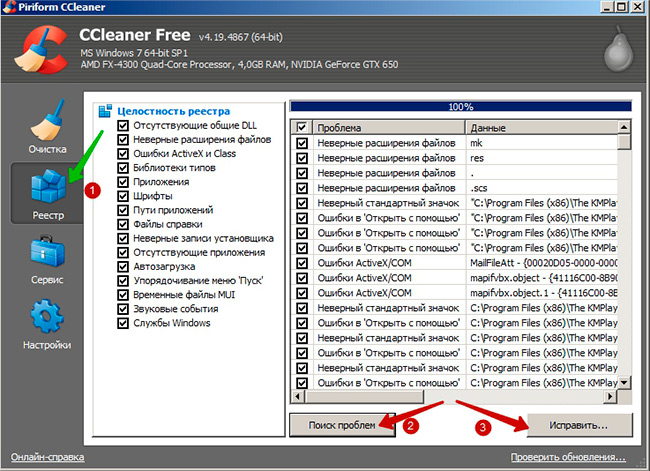Sort results by Данные column header
This screenshot has height=471, width=650.
point(540,128)
